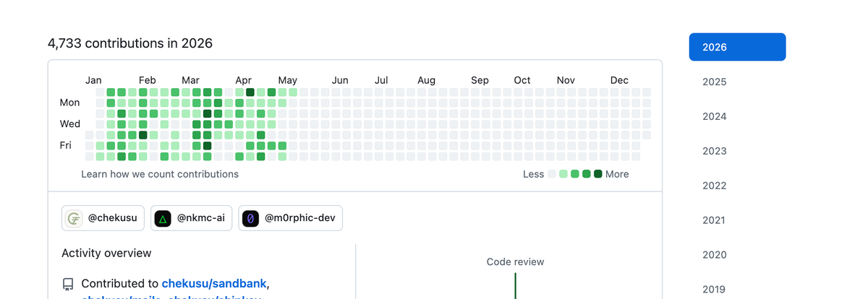The image size is (868, 299).
Task: Click the 'Mon' row label
Action: tap(69, 103)
